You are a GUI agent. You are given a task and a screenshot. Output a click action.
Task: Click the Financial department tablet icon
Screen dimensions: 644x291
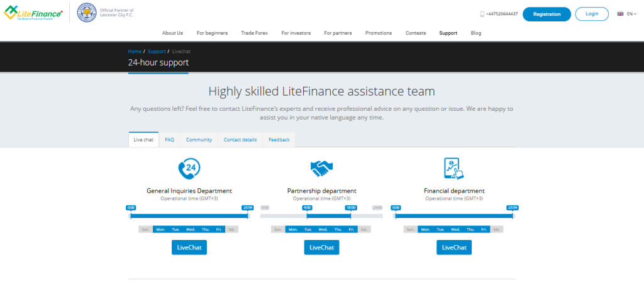[x=453, y=169]
